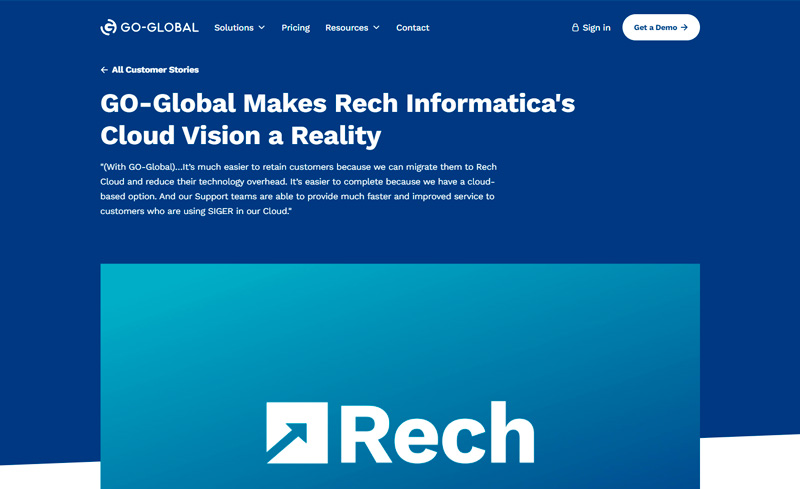Return to All Customer Stories

click(x=155, y=70)
